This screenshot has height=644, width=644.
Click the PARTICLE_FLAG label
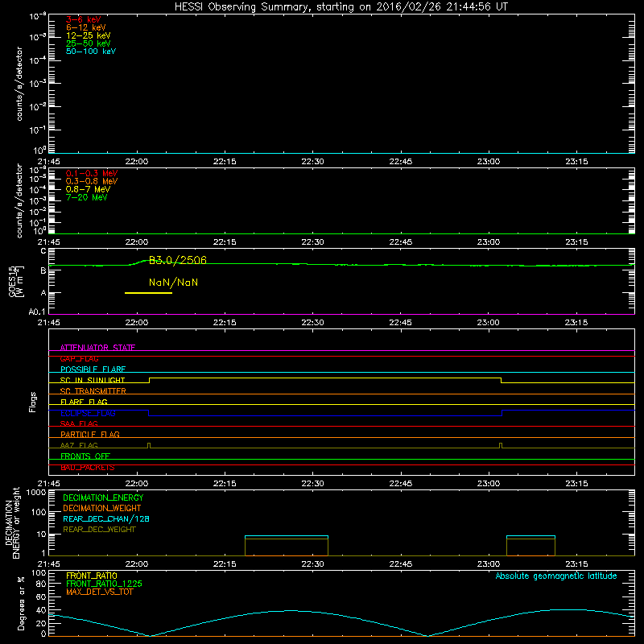[90, 434]
